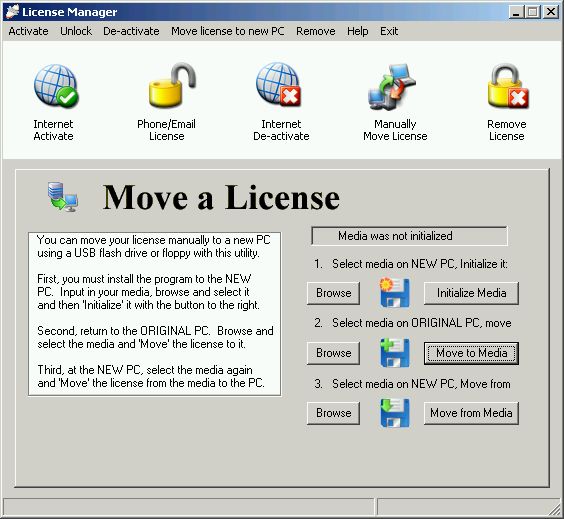Open the Move license to new PC menu

coord(228,31)
